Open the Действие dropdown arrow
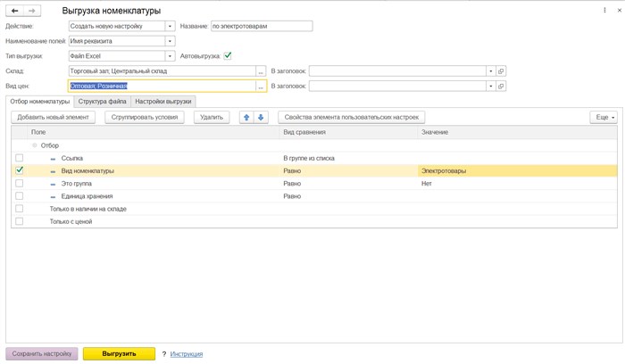The image size is (625, 364). pyautogui.click(x=170, y=26)
